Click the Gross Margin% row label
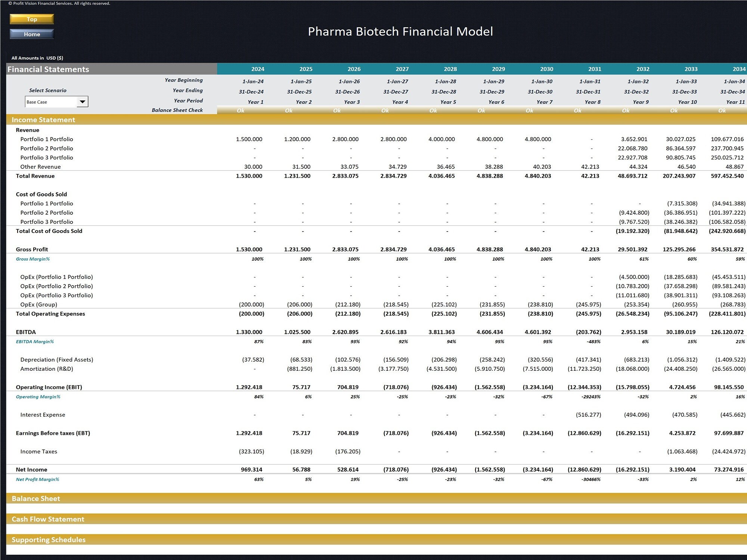747x560 pixels. pos(34,259)
